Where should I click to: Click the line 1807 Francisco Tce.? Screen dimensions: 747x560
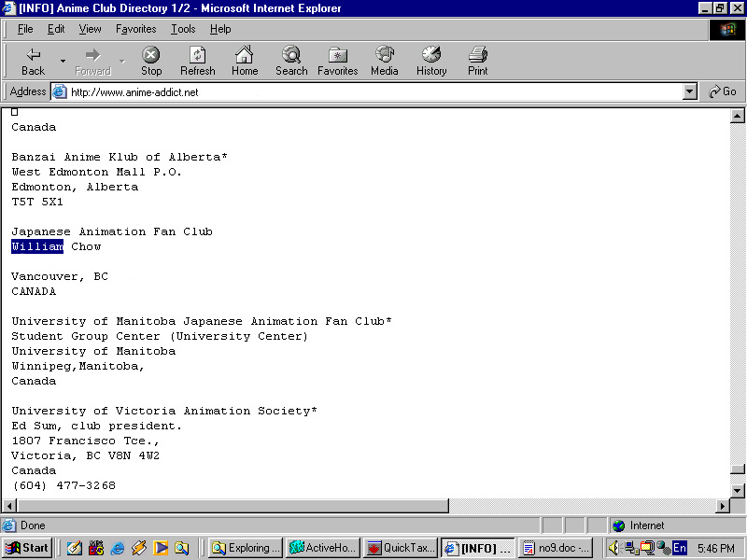tap(85, 441)
